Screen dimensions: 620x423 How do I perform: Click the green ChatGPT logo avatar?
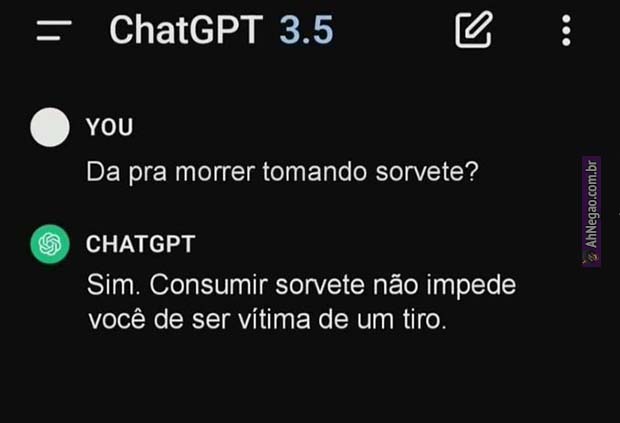[x=50, y=244]
